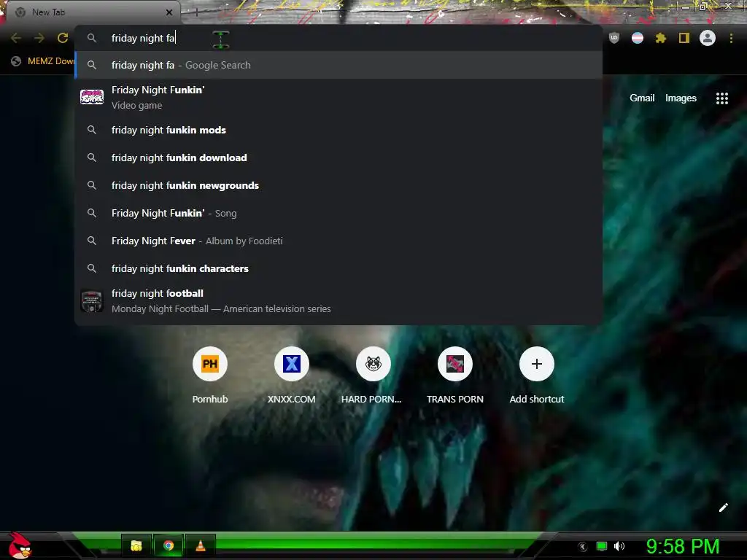Open the Chrome profile avatar
Screen dimensions: 747x560
pyautogui.click(x=708, y=38)
